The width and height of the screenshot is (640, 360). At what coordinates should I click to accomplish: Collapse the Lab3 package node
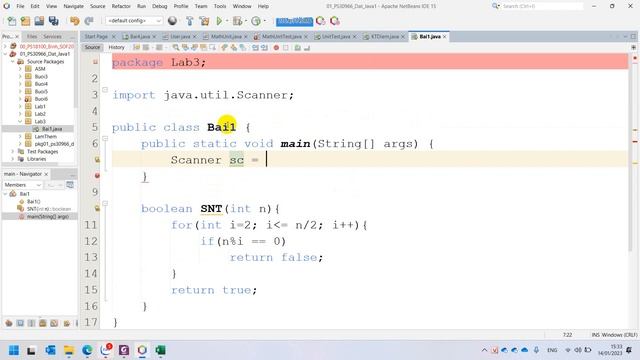[x=20, y=121]
